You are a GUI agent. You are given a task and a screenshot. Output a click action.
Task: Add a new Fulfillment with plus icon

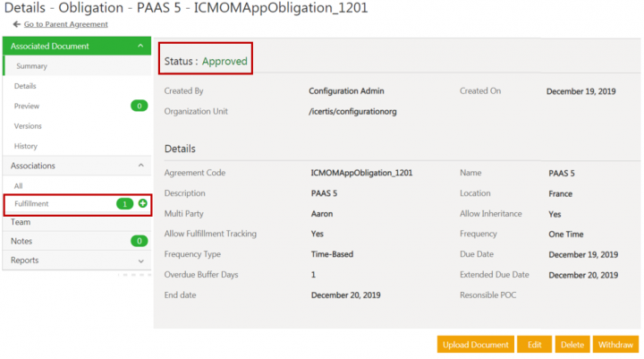tap(142, 204)
